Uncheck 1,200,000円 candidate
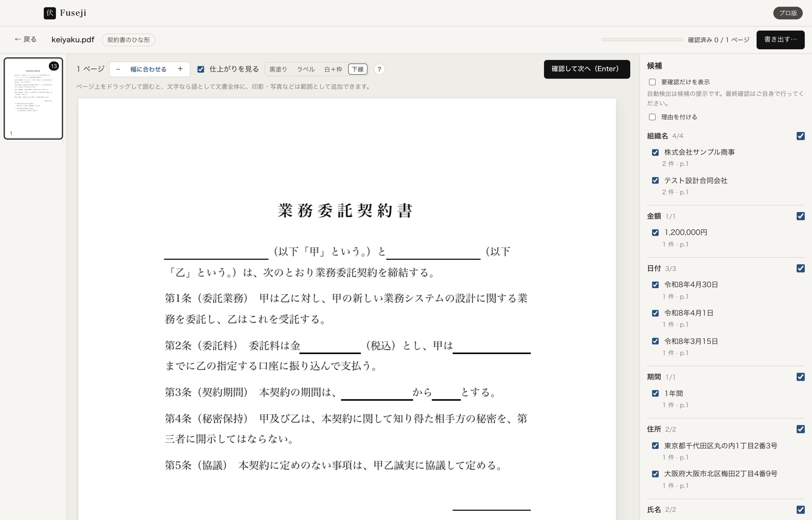The height and width of the screenshot is (520, 812). click(655, 232)
